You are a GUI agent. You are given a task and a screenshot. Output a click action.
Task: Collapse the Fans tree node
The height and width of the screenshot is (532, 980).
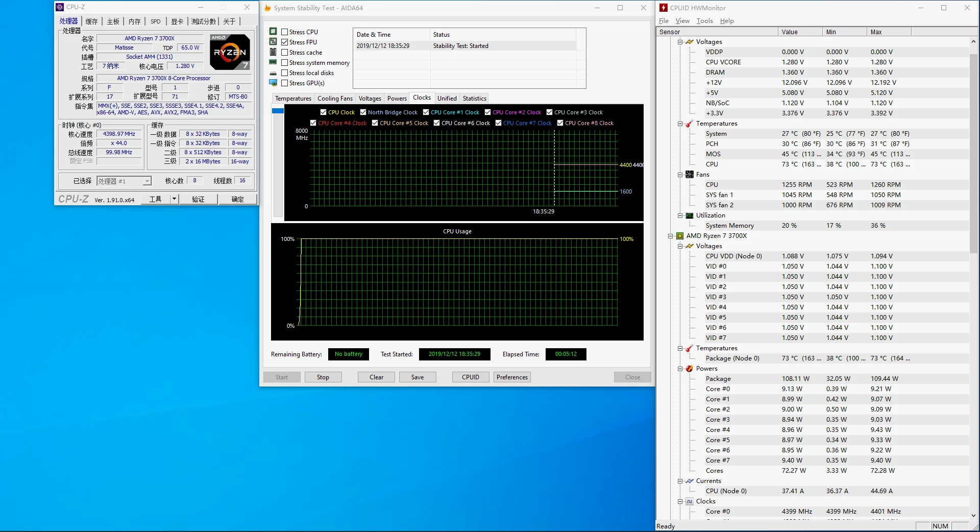click(x=680, y=175)
